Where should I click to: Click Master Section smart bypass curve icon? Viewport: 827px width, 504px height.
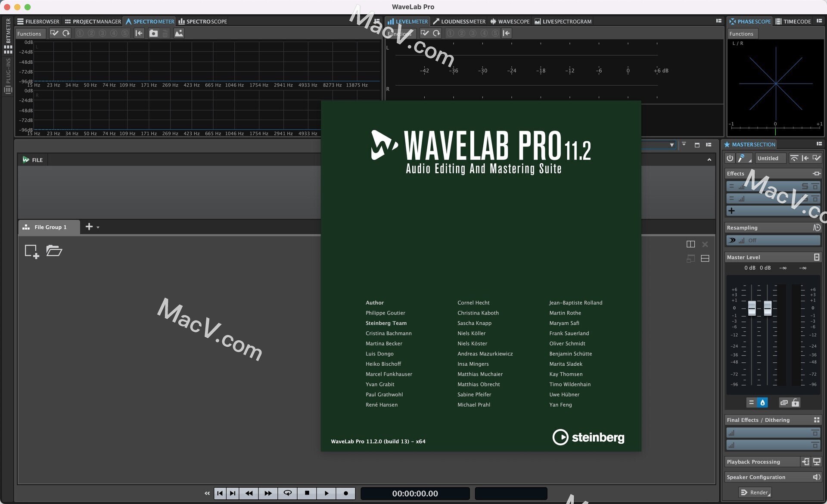click(794, 158)
